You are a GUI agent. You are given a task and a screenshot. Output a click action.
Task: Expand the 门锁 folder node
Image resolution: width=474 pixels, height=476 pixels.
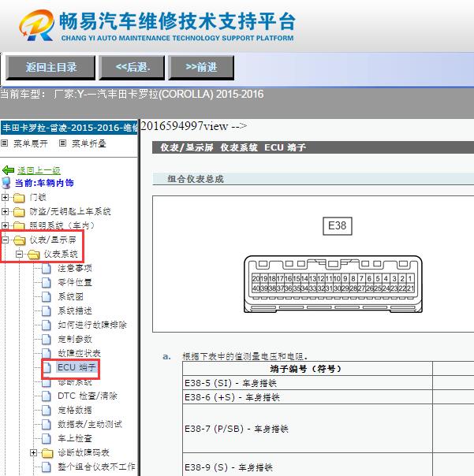(5, 197)
